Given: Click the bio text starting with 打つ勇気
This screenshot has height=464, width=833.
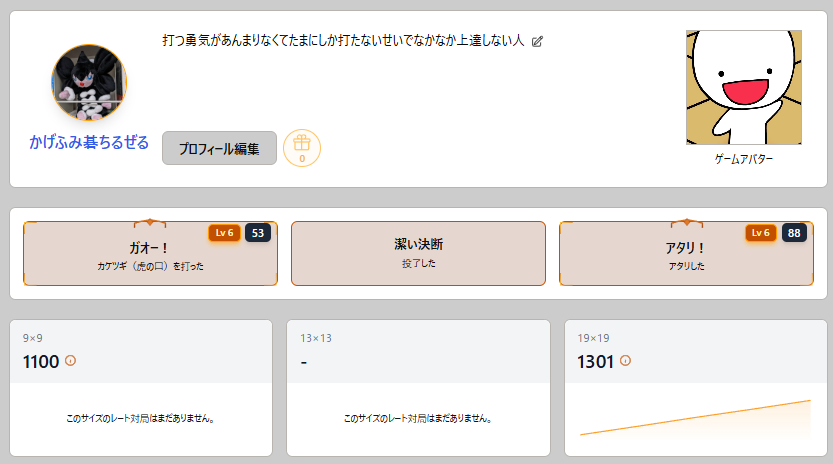Looking at the screenshot, I should click(x=343, y=40).
